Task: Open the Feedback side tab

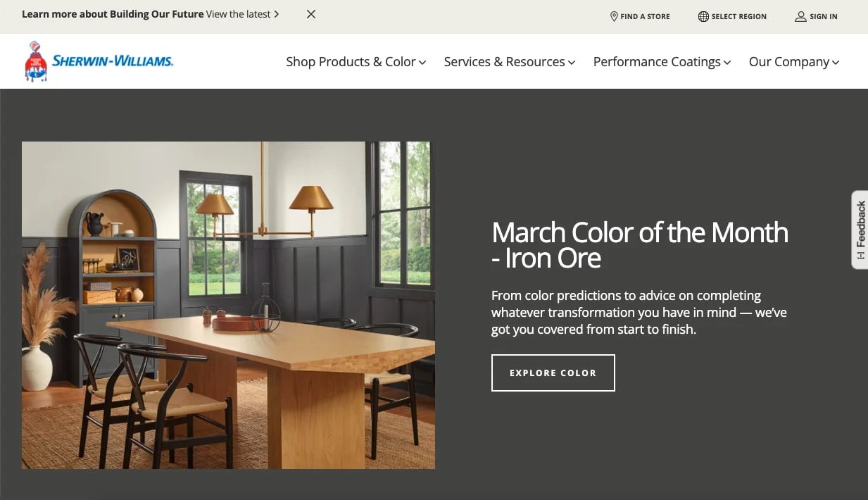Action: (x=860, y=230)
